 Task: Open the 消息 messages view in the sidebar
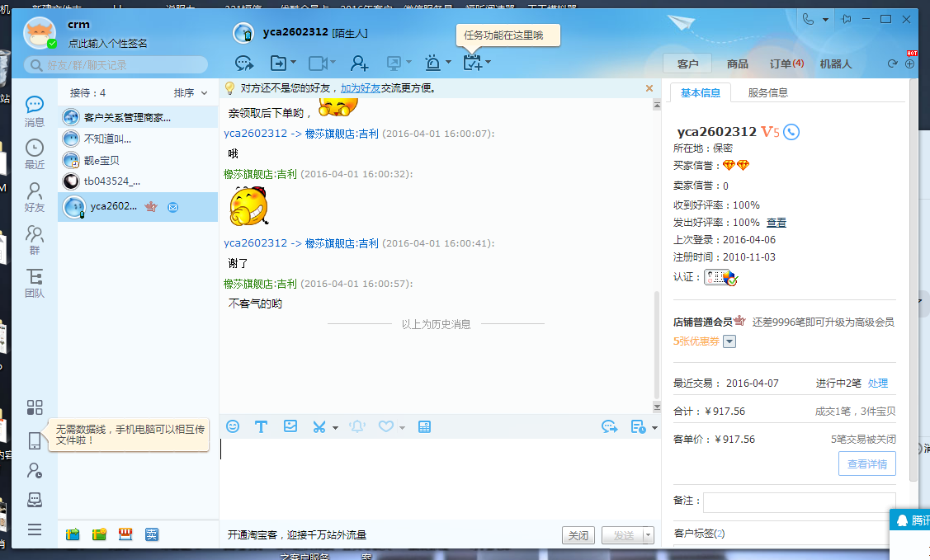coord(35,111)
